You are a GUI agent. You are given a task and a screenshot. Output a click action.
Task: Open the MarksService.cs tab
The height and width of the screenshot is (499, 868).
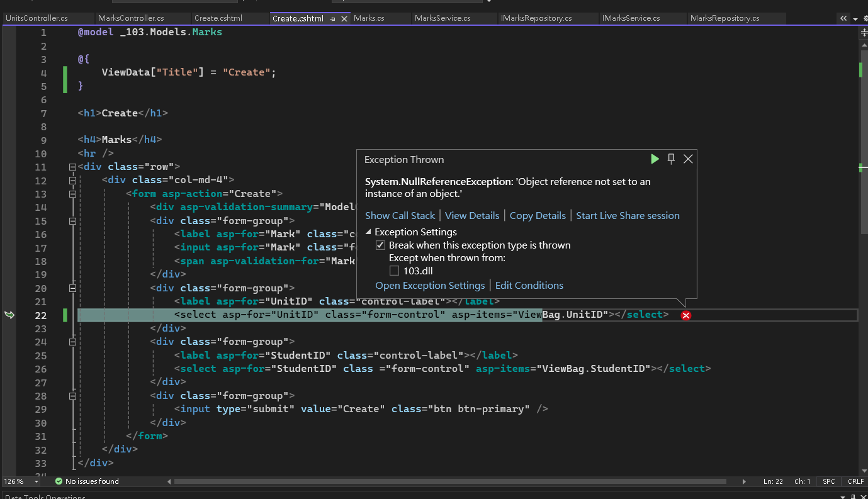tap(442, 18)
